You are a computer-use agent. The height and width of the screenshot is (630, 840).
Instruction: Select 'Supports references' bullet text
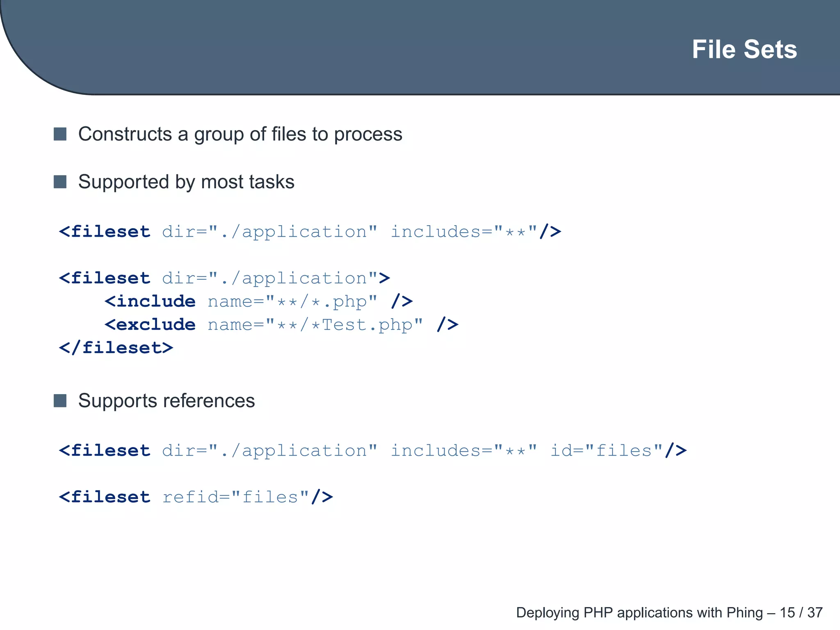(x=167, y=401)
